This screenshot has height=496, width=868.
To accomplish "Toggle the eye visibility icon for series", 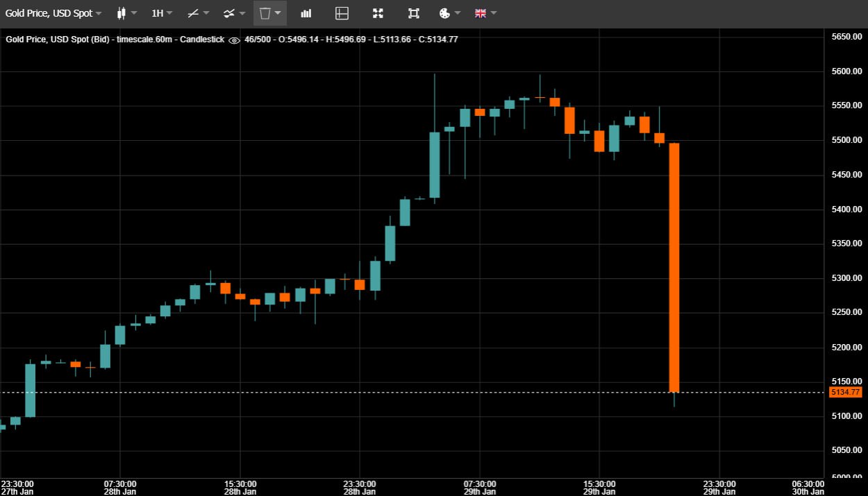I will pos(234,40).
